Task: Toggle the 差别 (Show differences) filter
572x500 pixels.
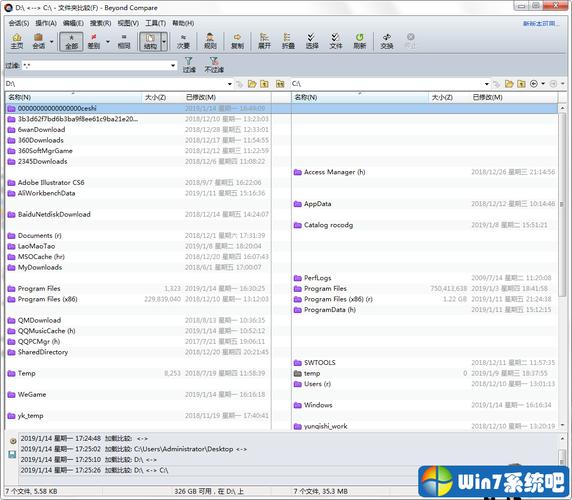Action: point(94,41)
